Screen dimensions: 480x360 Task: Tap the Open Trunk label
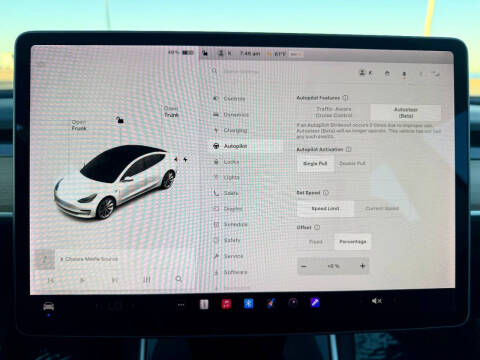[x=171, y=112]
